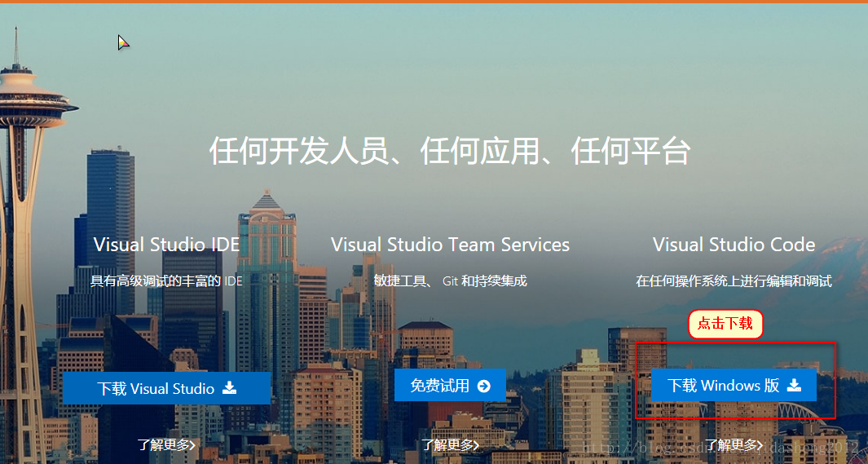Click download arrow icon in 下载 Windows 版 button
The width and height of the screenshot is (868, 464).
795,385
